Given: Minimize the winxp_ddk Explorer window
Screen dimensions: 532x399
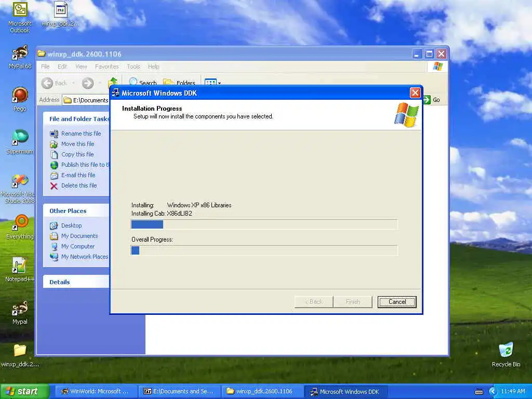Looking at the screenshot, I should tap(417, 54).
